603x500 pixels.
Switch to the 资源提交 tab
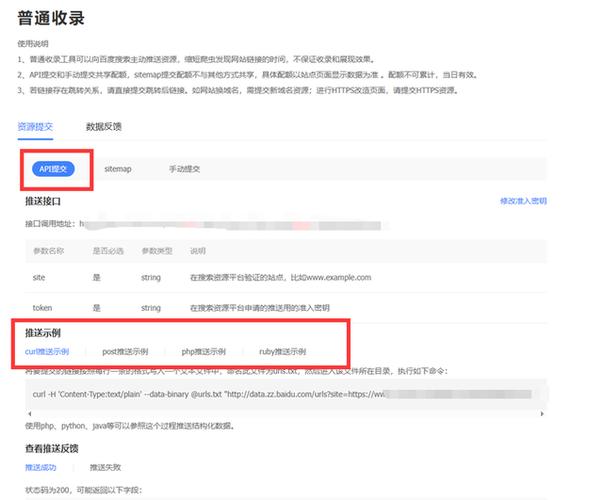click(35, 127)
